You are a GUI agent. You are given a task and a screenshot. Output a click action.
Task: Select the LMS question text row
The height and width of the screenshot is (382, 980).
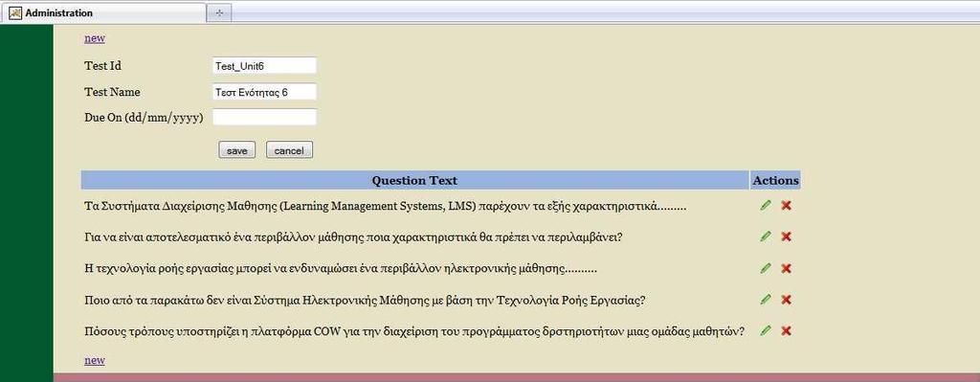385,206
